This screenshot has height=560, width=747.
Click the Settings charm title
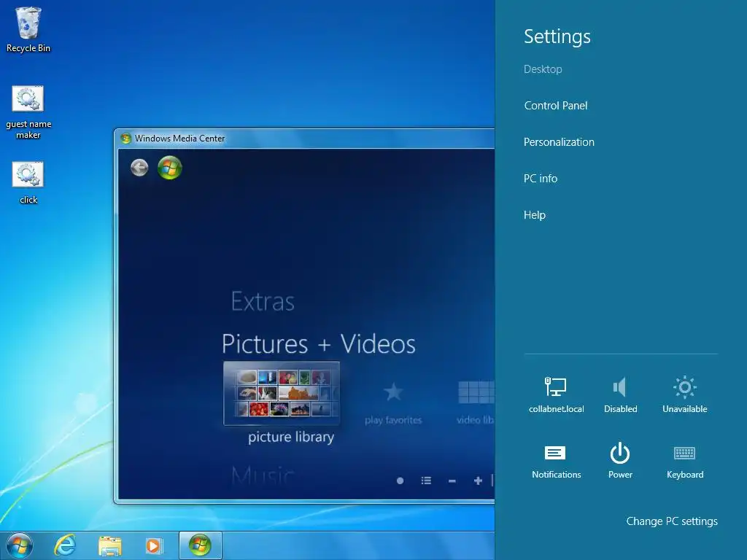coord(557,36)
